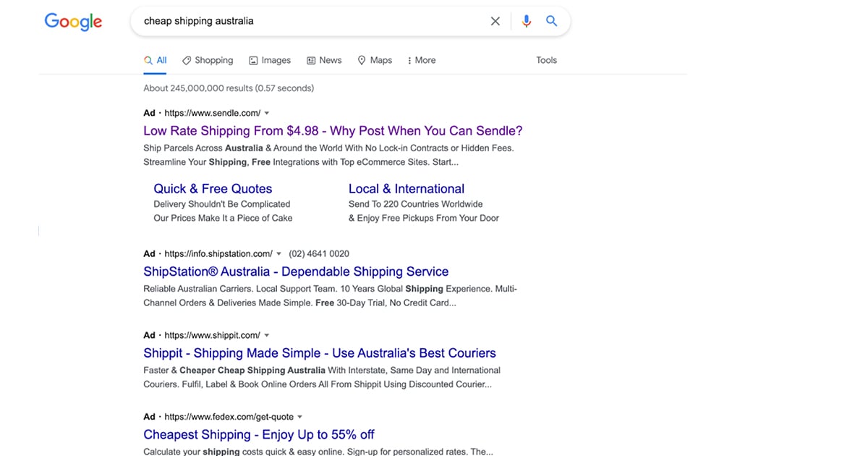This screenshot has width=868, height=456.
Task: Click Calculate your shipping costs description
Action: [x=318, y=452]
